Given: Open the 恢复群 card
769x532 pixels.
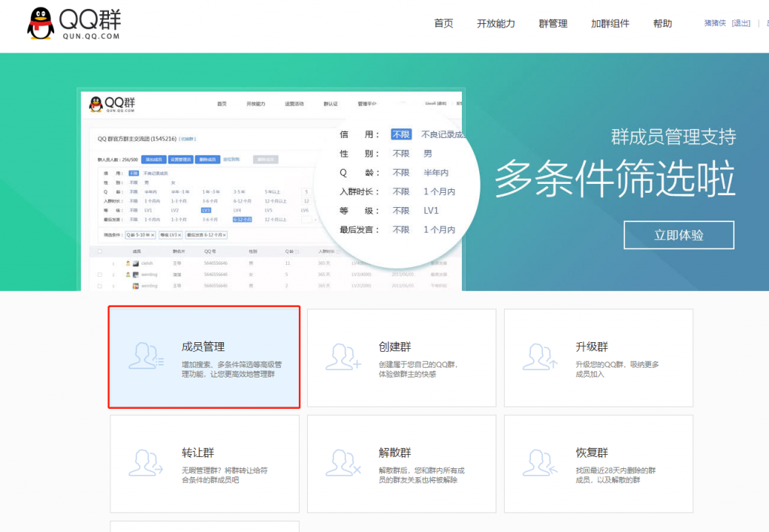Looking at the screenshot, I should coord(599,464).
